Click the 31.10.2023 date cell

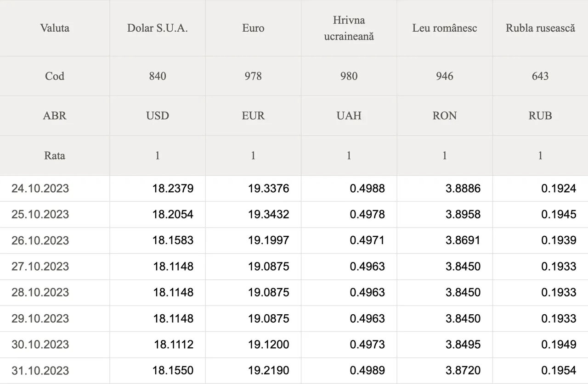[40, 371]
